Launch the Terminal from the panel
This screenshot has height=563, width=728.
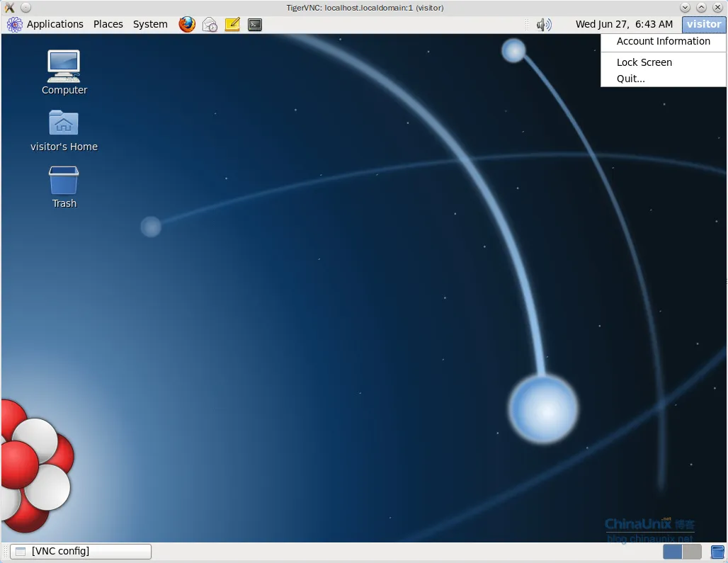(255, 25)
